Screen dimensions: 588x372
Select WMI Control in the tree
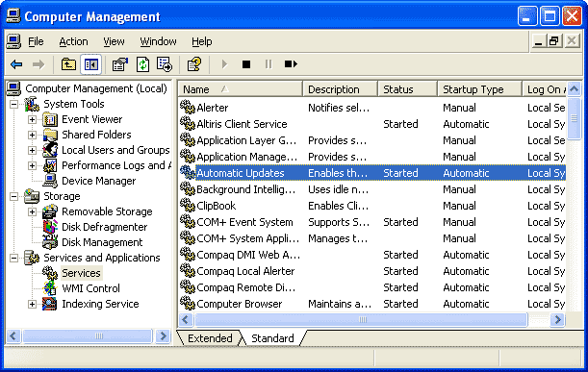(x=90, y=288)
